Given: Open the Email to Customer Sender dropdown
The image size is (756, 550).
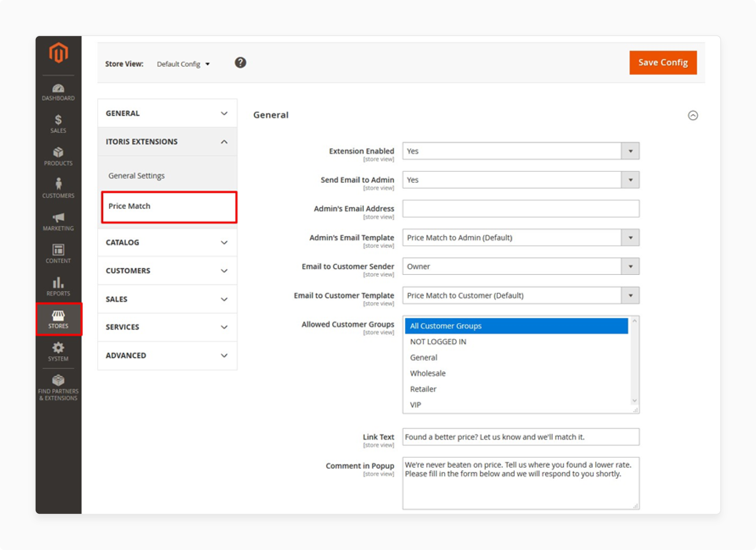Looking at the screenshot, I should [521, 266].
